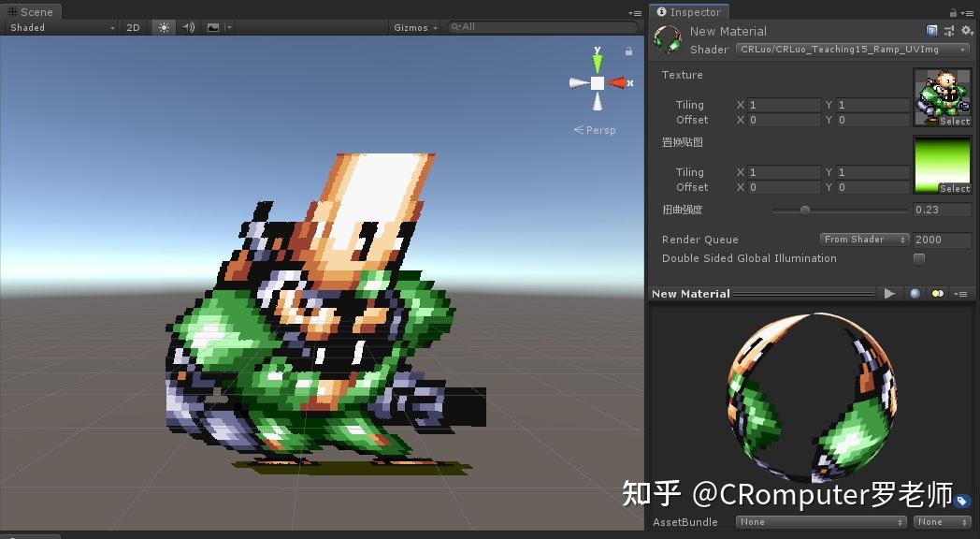Open the material preset icon
The image size is (980, 539).
click(x=947, y=31)
